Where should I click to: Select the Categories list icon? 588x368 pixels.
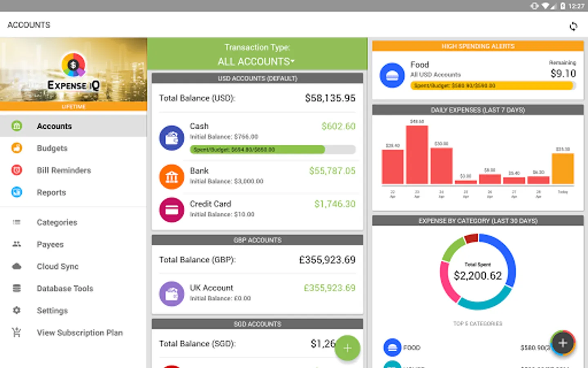tap(17, 222)
